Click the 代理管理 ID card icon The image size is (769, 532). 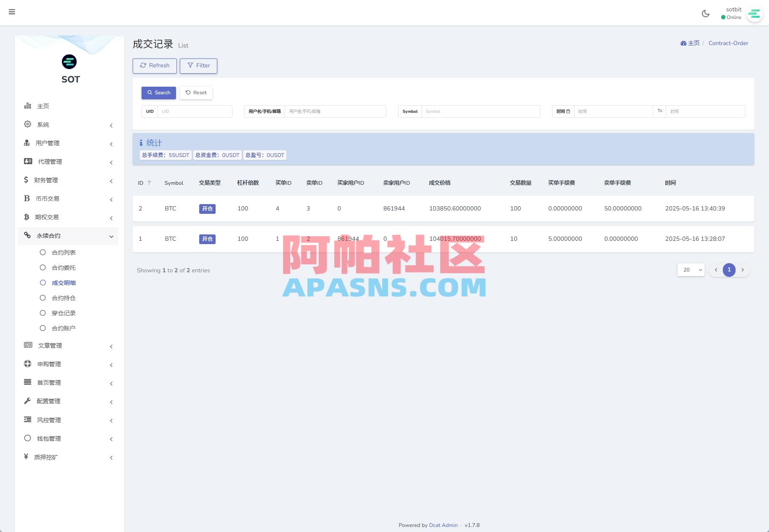28,161
